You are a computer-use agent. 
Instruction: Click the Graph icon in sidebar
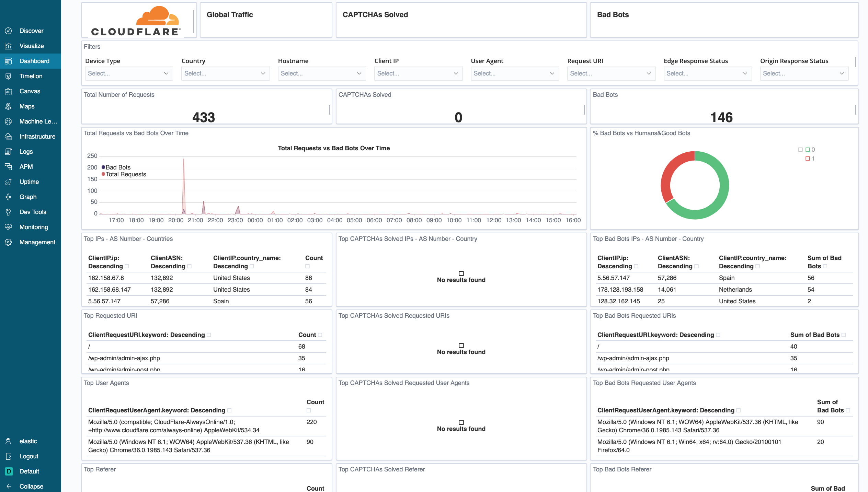pos(9,197)
